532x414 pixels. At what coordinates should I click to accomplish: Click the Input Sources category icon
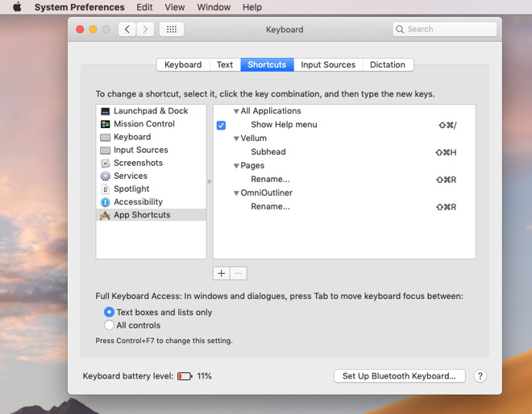tap(105, 150)
